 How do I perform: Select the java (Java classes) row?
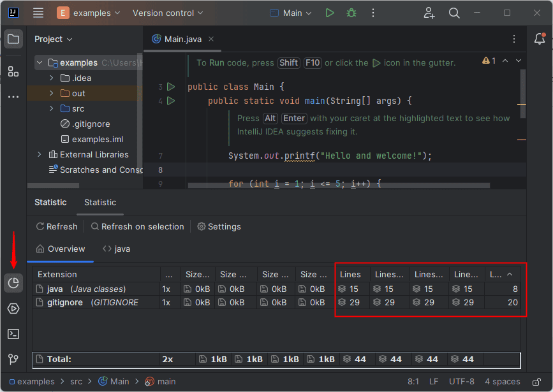pos(276,289)
